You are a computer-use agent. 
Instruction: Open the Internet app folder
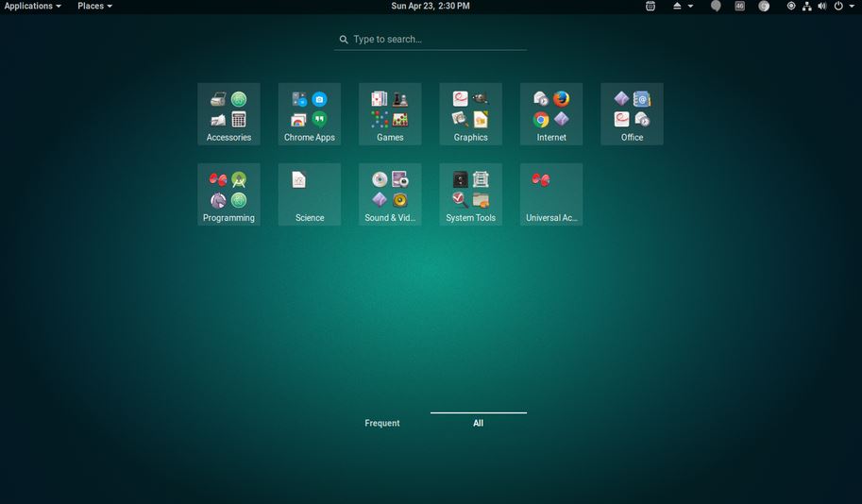pyautogui.click(x=551, y=114)
